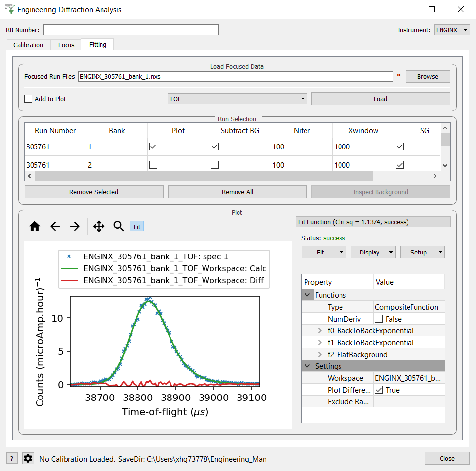Switch to the Calibration tab
Screen dimensions: 476x471
[x=29, y=45]
